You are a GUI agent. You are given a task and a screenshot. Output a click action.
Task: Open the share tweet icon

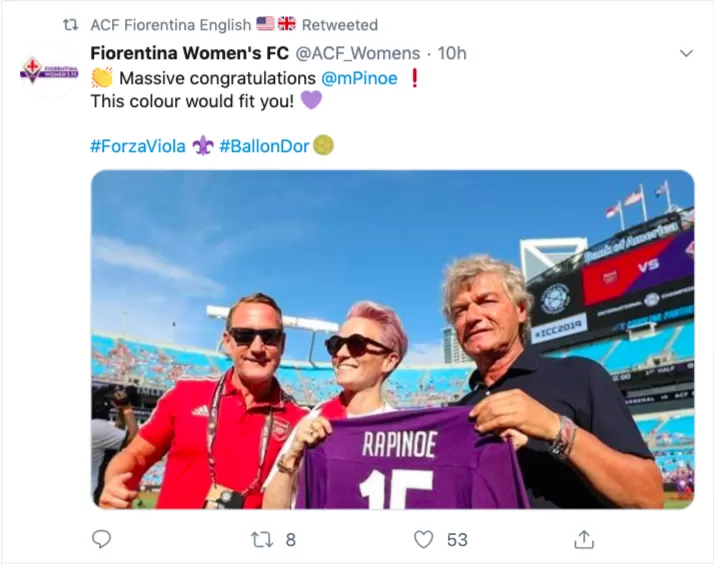(x=584, y=539)
